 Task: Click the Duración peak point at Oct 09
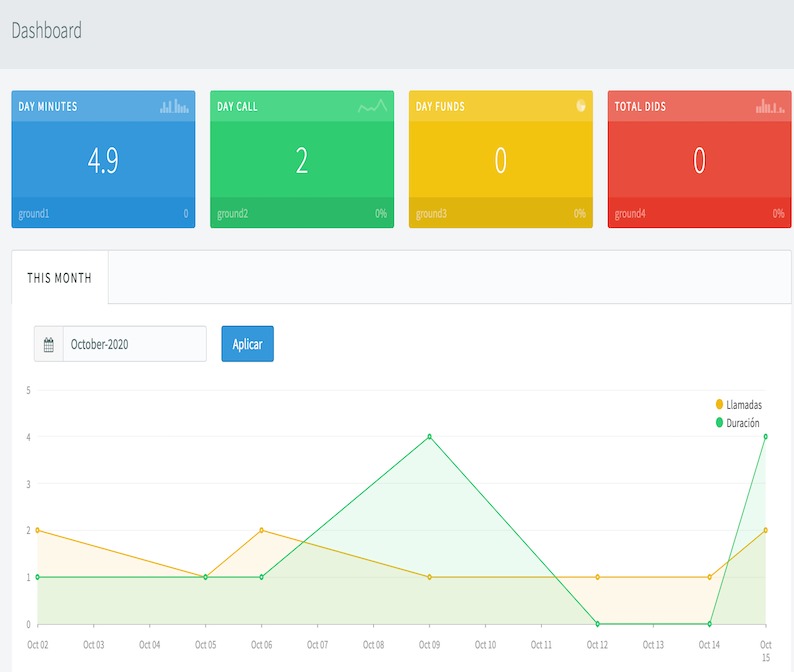point(429,436)
